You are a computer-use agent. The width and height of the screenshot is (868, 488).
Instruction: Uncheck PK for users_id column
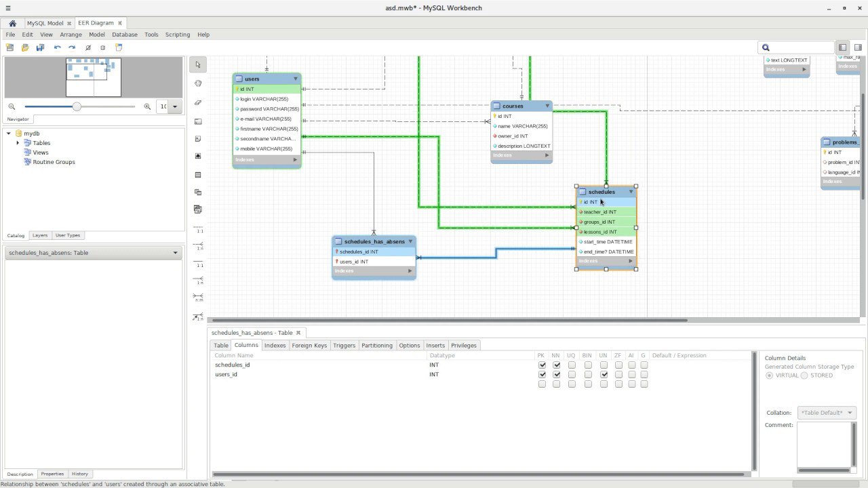point(542,374)
